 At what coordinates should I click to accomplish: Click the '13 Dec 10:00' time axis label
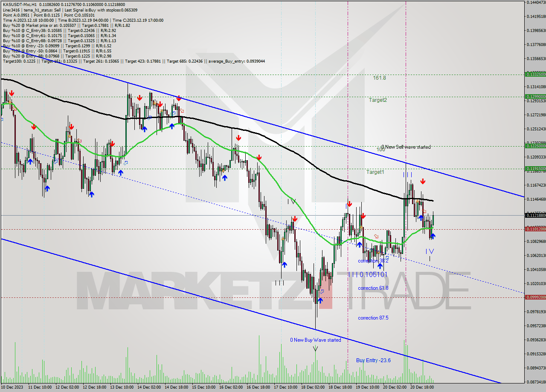[122, 387]
